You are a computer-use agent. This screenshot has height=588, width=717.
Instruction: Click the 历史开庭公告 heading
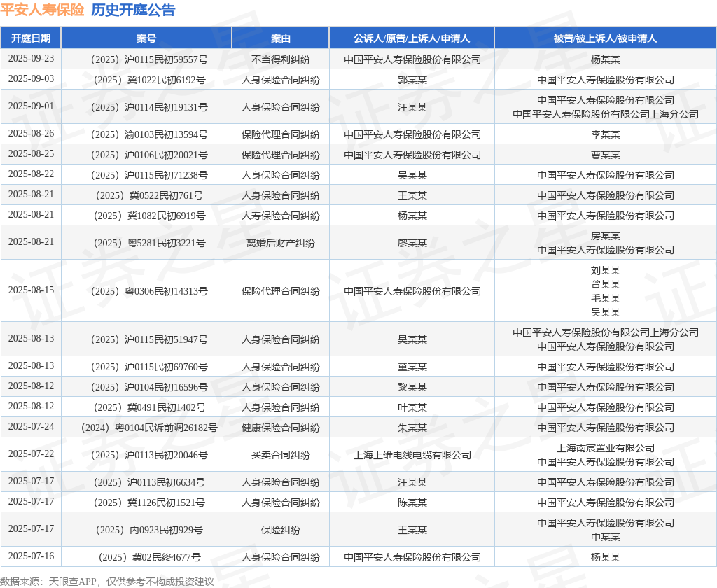(x=133, y=10)
